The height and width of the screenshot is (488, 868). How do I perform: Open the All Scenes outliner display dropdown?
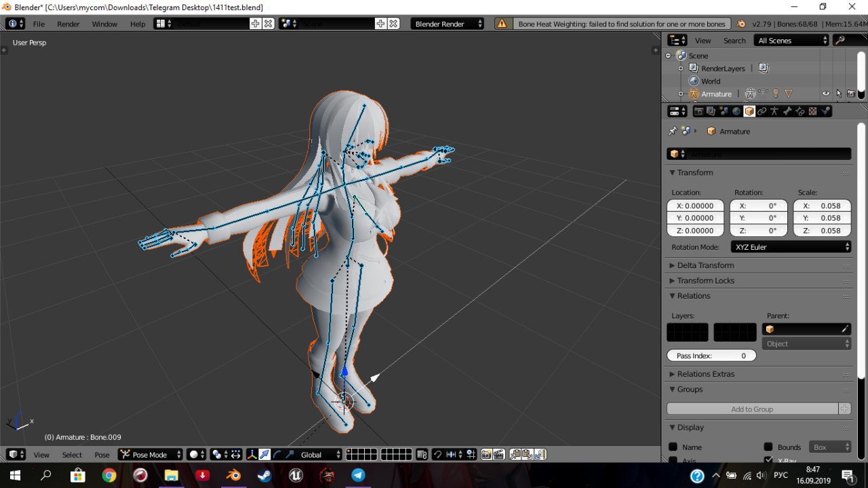pos(792,40)
